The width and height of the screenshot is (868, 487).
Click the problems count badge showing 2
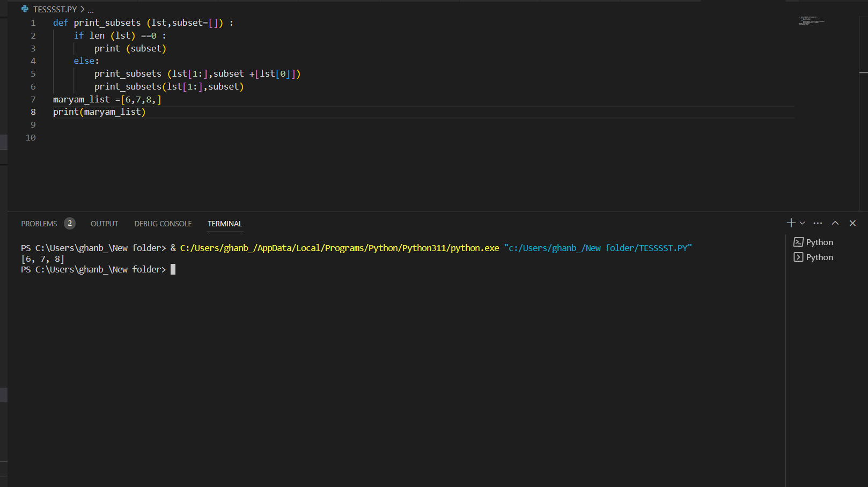(x=70, y=223)
